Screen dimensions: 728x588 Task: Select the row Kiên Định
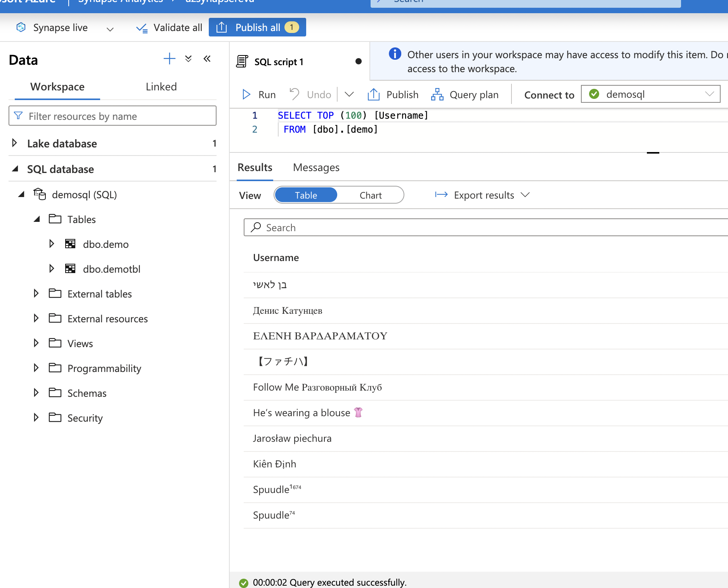(486, 464)
